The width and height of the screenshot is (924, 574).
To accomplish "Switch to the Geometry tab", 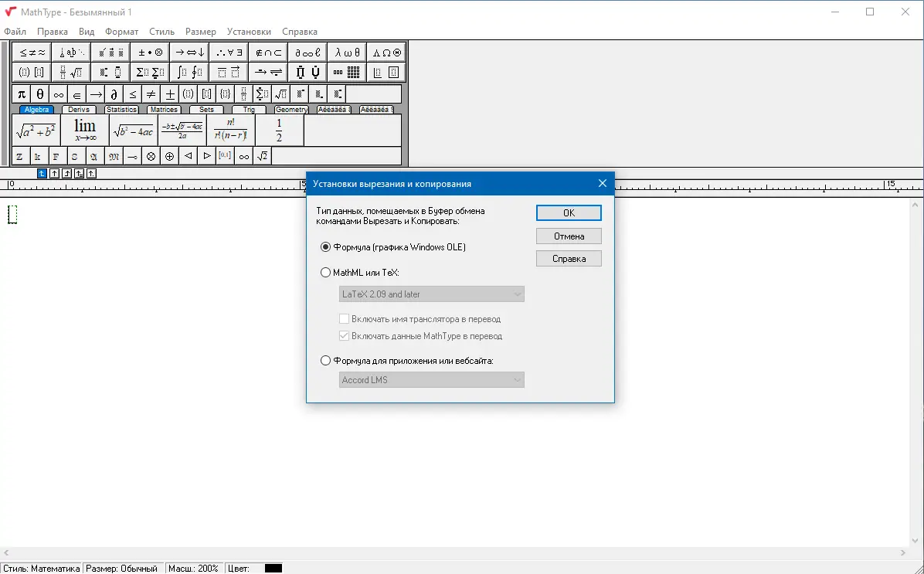I will [x=291, y=110].
